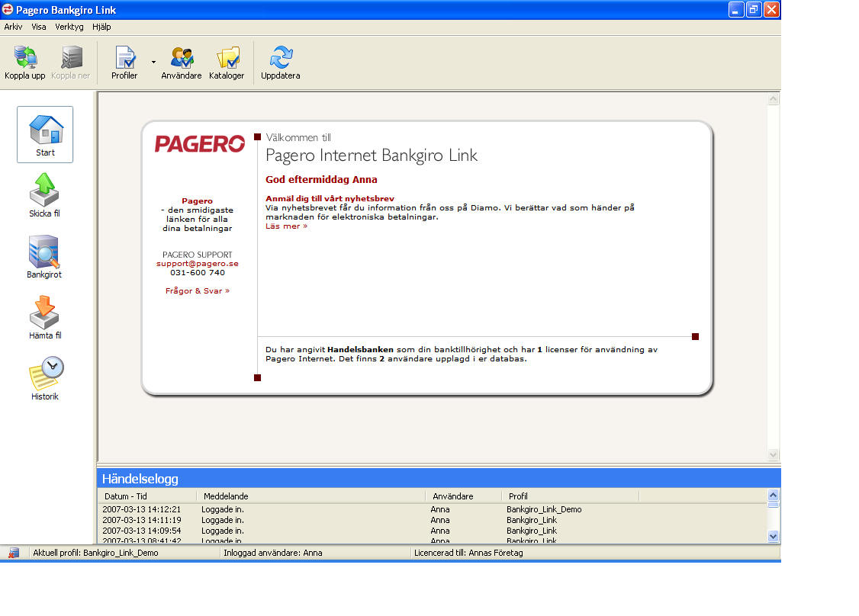Click the connection status icon in status bar

click(x=13, y=553)
